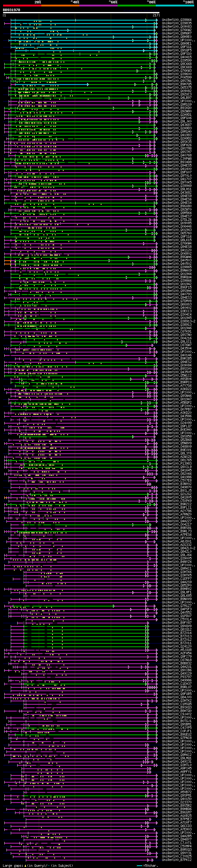Click the green ~80% identity legend bar
The height and width of the screenshot is (868, 197).
click(137, 6)
